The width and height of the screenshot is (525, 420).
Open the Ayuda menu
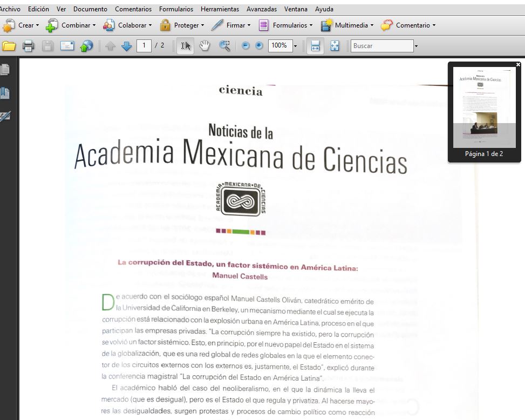click(324, 9)
